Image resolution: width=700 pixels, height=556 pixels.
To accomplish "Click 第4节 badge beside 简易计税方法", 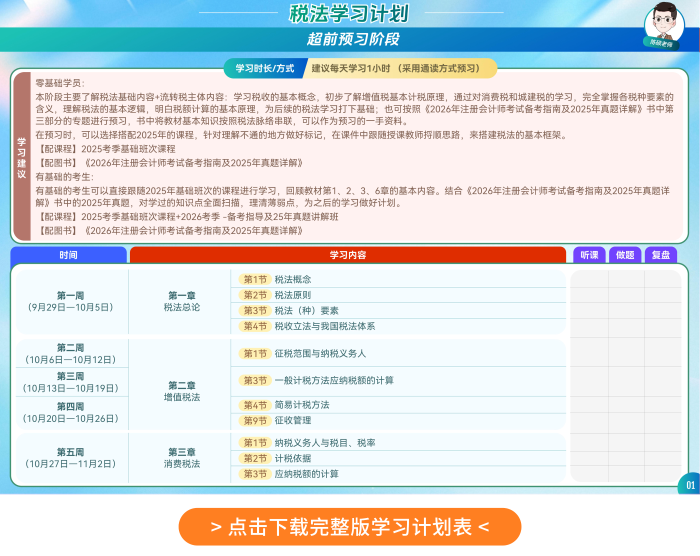I will (x=255, y=405).
